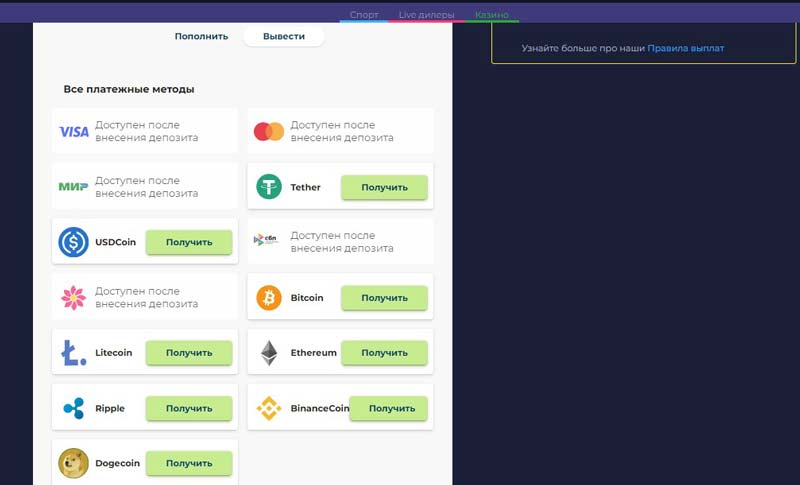Click the Dogecoin logo icon
The image size is (800, 485).
(73, 463)
